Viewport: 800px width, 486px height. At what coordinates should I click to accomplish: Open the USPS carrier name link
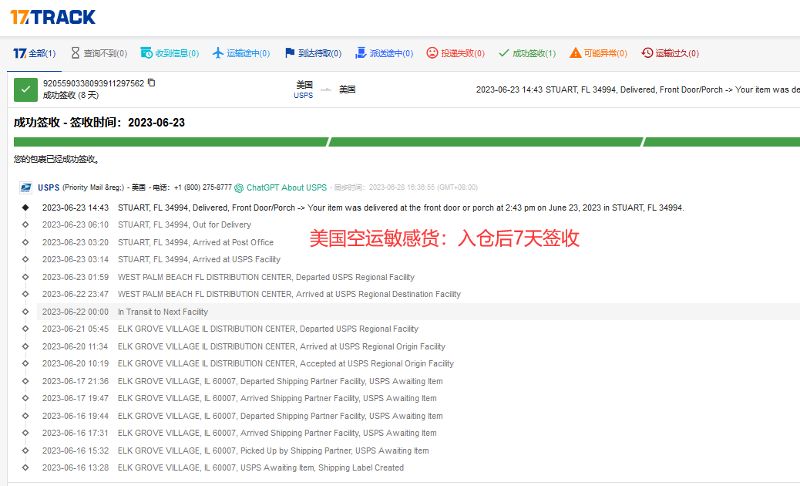coord(48,188)
